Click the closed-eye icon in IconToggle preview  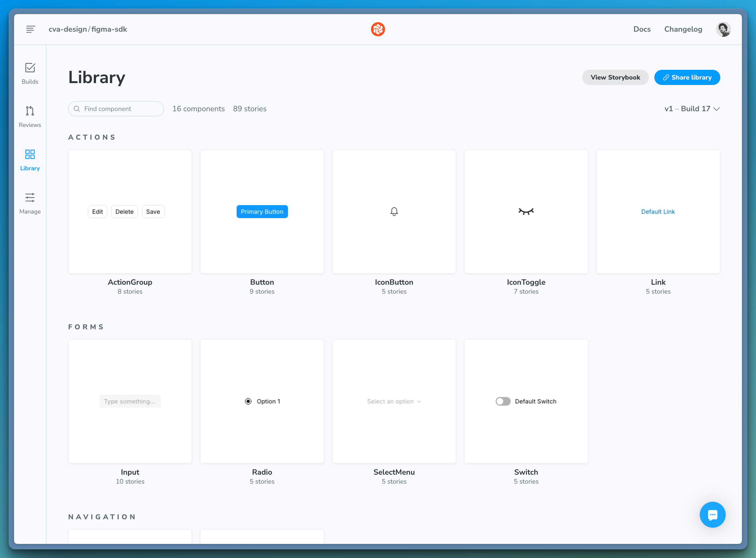click(x=526, y=211)
